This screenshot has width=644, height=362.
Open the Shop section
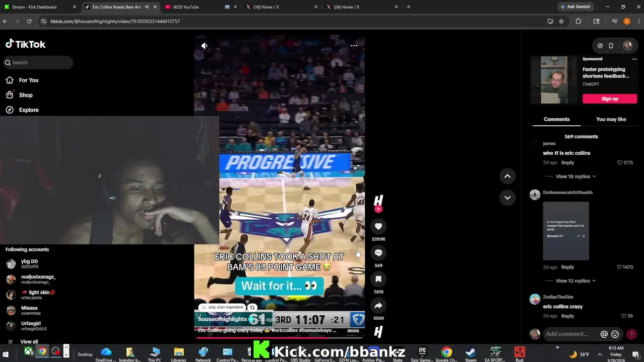19,95
